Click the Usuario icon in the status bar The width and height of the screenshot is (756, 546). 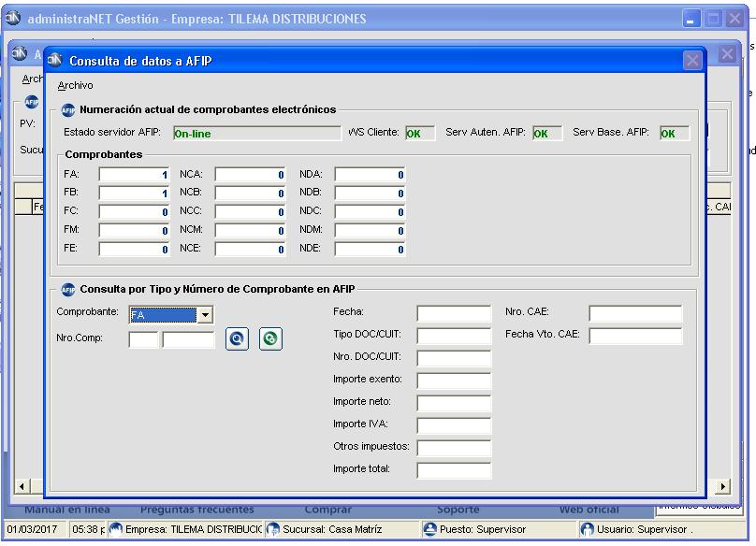pos(587,529)
